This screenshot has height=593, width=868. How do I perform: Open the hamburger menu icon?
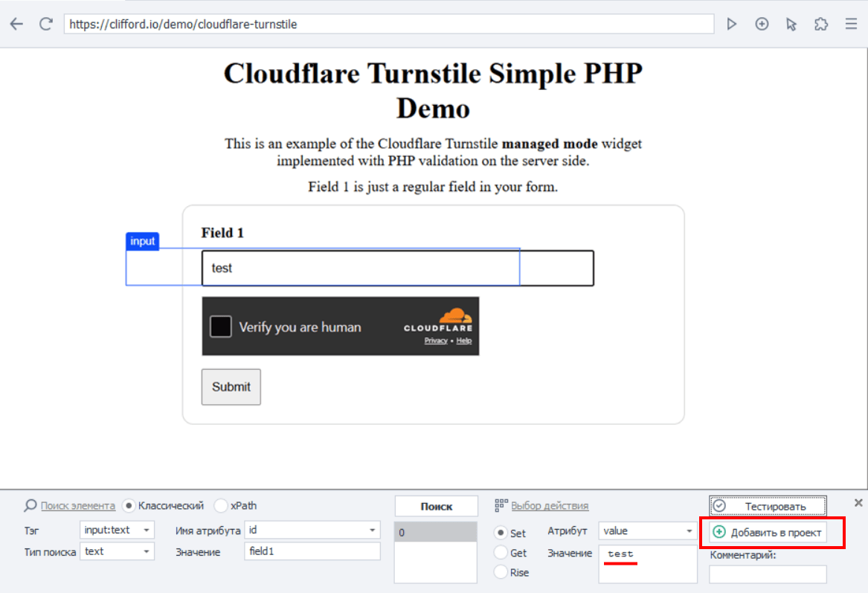851,24
